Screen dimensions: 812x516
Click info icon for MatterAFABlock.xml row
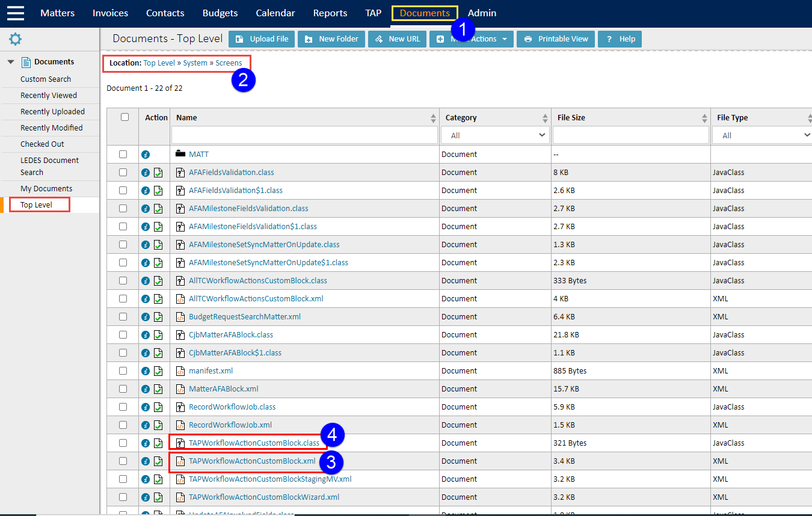146,389
